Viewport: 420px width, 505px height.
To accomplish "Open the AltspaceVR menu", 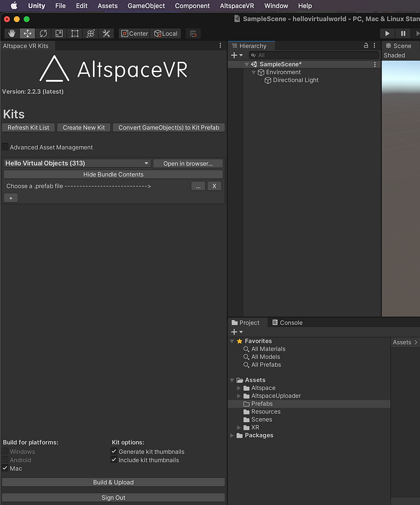I will [237, 6].
